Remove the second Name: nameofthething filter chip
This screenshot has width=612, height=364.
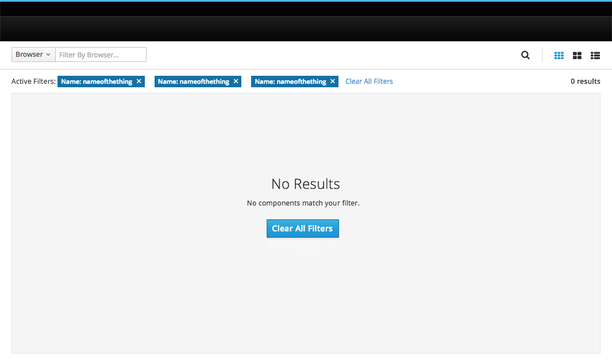(x=236, y=81)
